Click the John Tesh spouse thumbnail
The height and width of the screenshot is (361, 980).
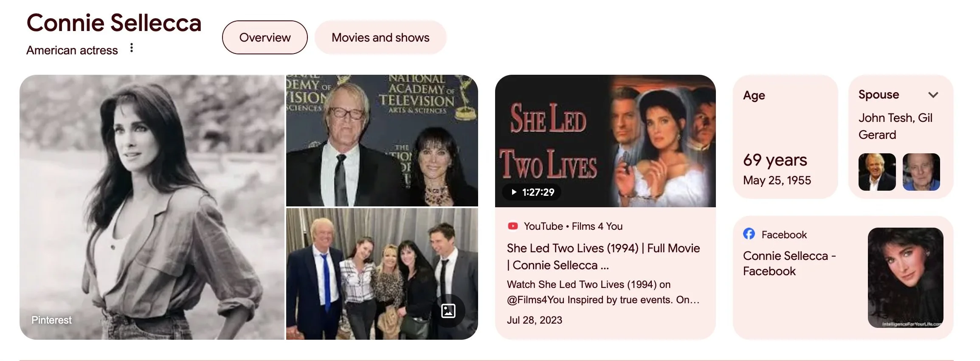(x=877, y=172)
